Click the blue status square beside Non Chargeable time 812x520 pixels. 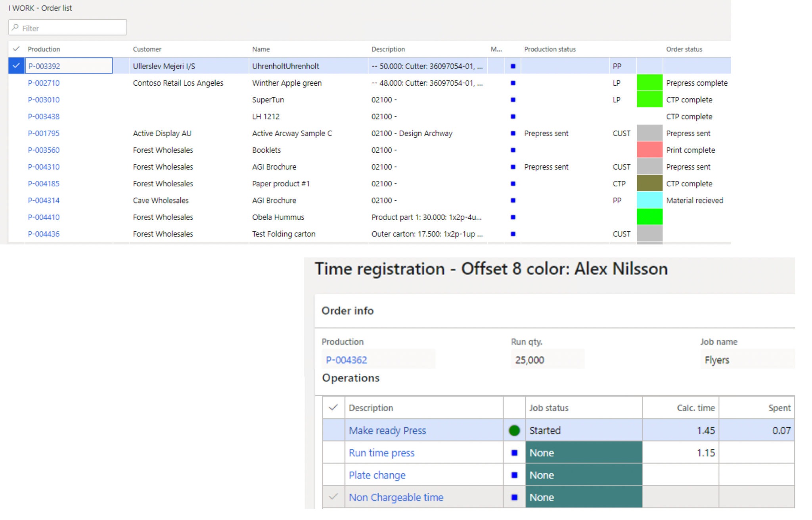514,497
